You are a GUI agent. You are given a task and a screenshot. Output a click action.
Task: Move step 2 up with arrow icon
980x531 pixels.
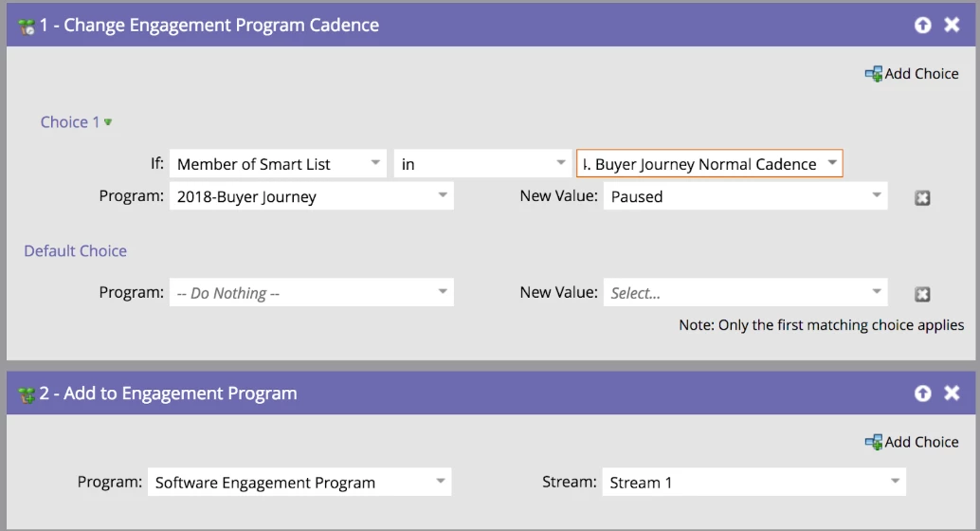[x=922, y=393]
